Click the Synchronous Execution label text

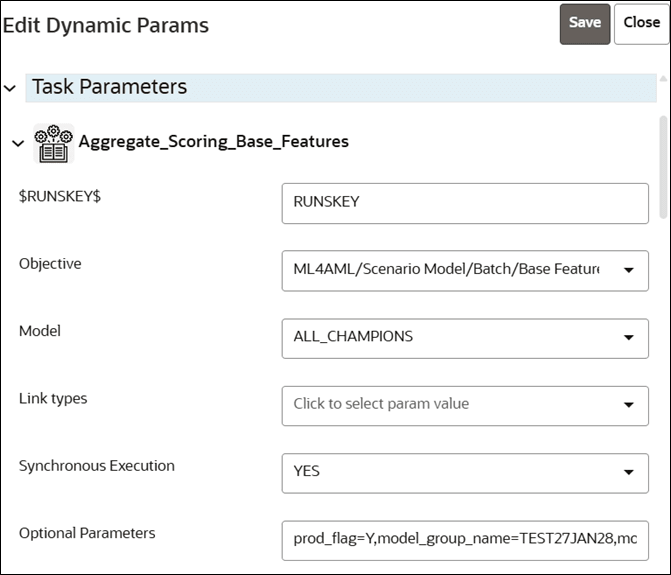(x=97, y=466)
